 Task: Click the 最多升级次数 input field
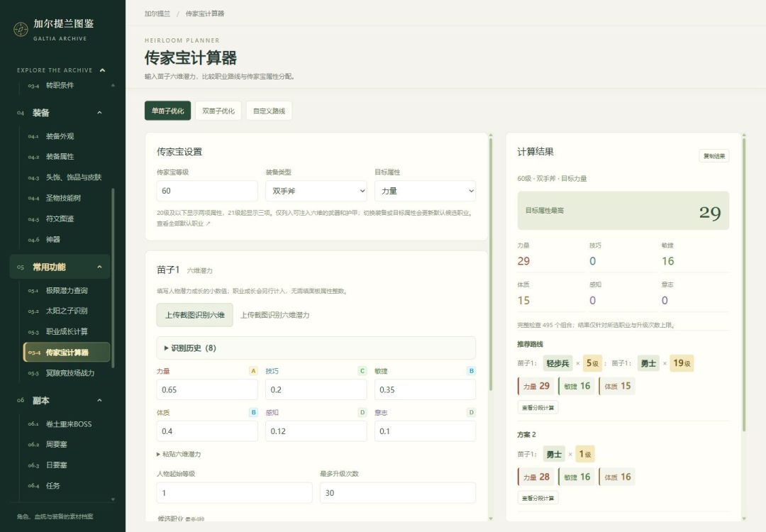pos(398,493)
